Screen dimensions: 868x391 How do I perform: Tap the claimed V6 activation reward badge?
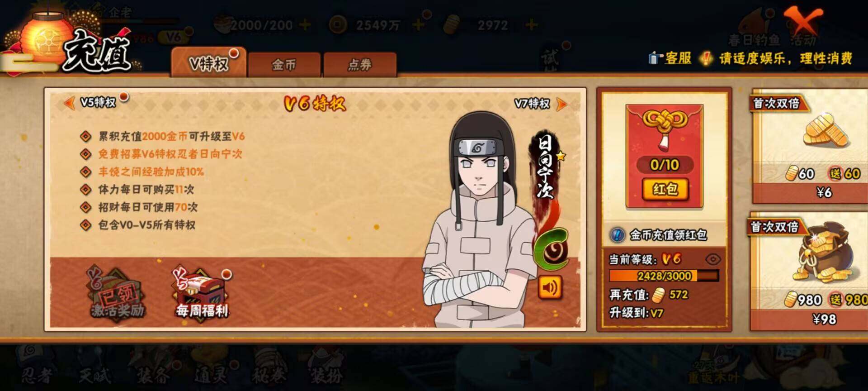click(117, 292)
